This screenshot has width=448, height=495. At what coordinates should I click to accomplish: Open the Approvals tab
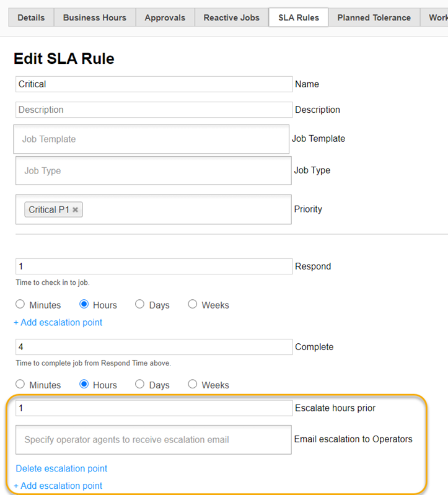165,17
